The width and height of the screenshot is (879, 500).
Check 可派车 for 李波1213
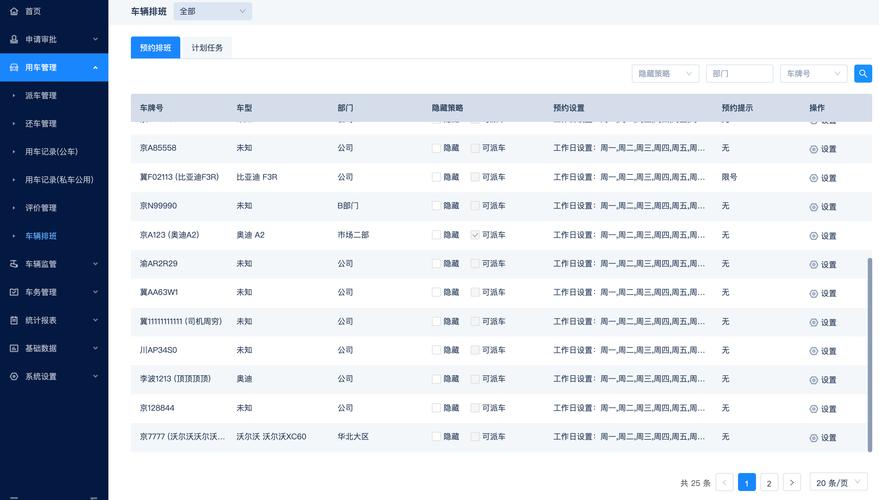[x=475, y=379]
